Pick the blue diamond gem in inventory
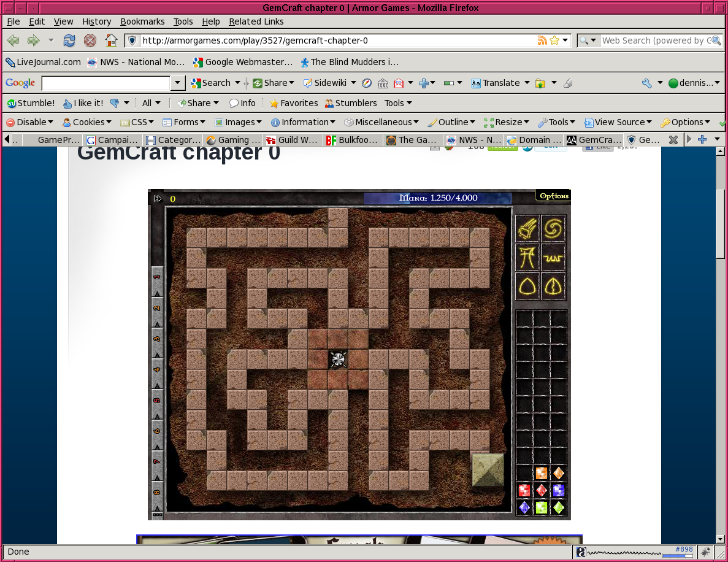Viewport: 728px width, 562px height. [524, 507]
